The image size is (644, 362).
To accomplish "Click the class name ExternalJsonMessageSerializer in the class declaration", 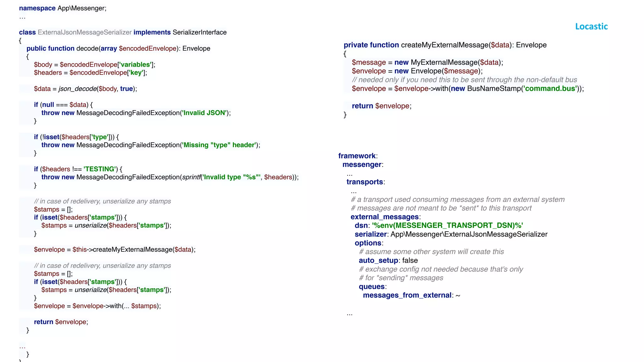I will (85, 32).
